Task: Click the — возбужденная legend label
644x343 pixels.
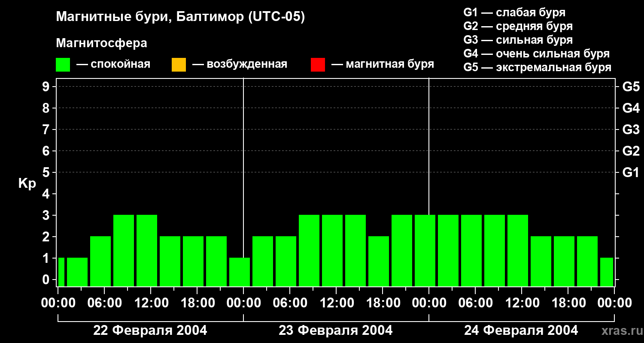Action: 240,64
